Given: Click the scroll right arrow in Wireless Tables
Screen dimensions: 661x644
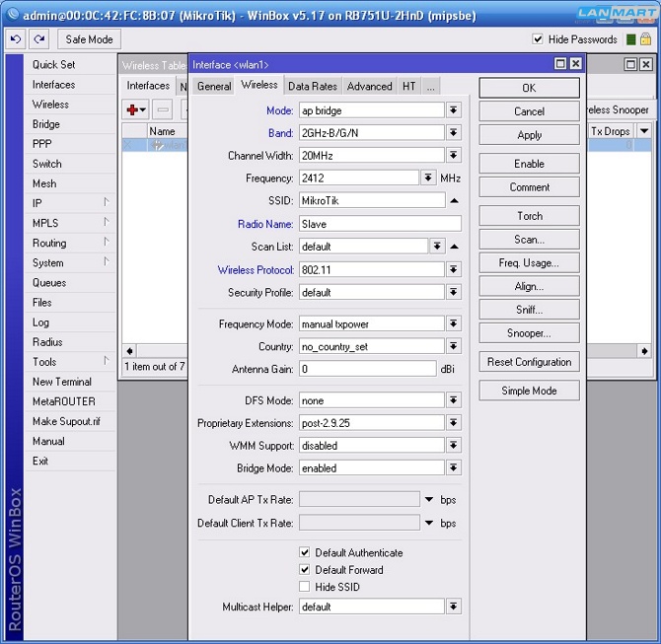Looking at the screenshot, I should (644, 351).
